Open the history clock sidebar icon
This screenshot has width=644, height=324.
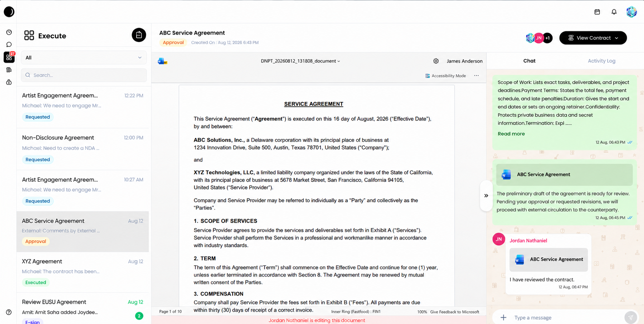click(x=9, y=32)
